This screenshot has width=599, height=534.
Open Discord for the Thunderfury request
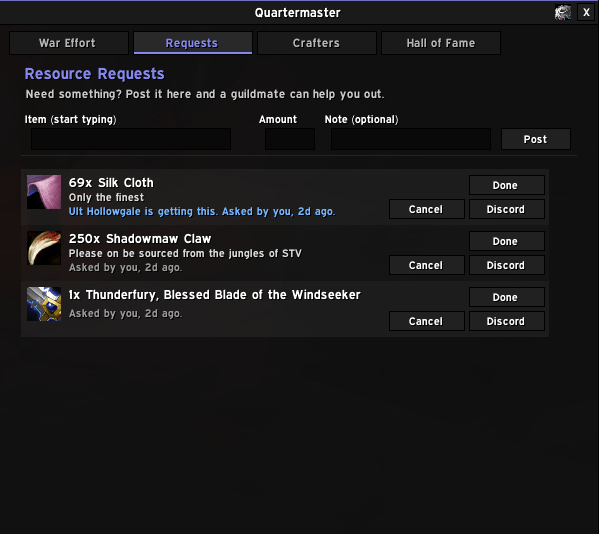(507, 321)
